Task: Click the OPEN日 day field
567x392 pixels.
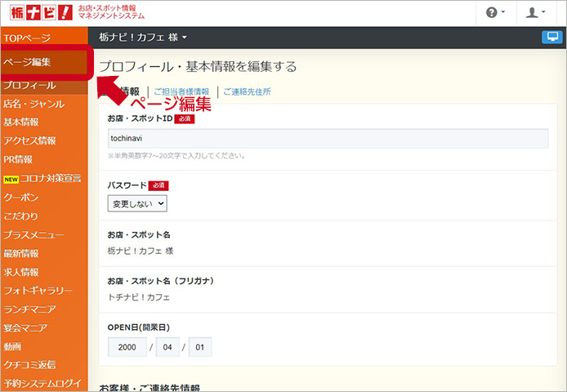Action: pyautogui.click(x=199, y=347)
